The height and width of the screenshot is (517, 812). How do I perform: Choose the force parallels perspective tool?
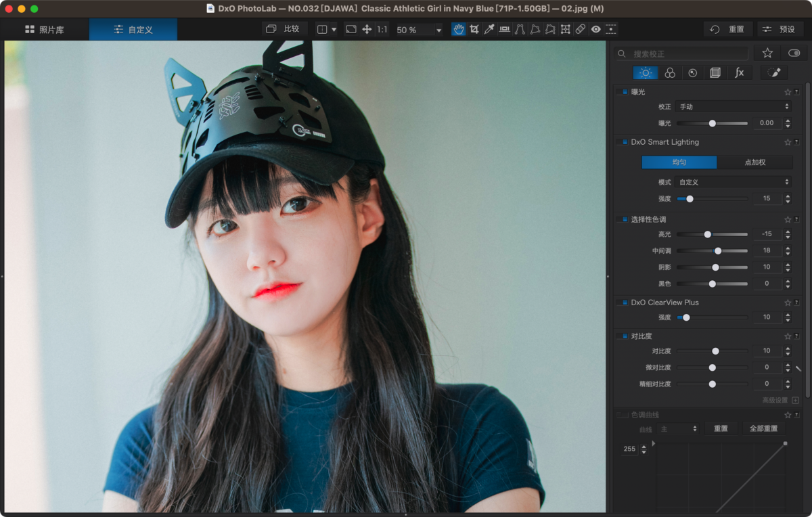(x=520, y=29)
